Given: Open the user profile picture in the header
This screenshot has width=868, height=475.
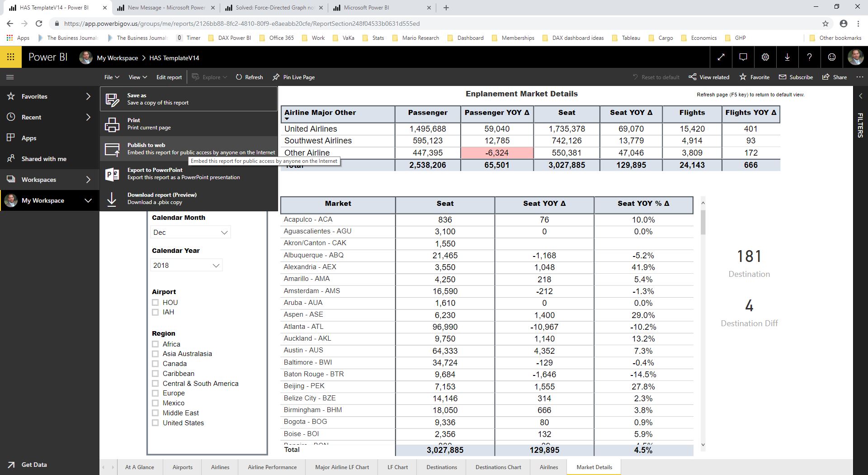Looking at the screenshot, I should tap(855, 57).
